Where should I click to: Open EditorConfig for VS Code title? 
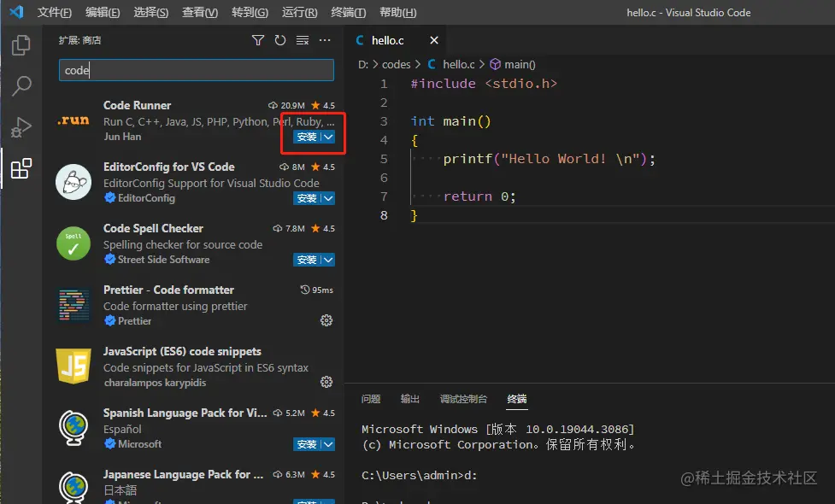(169, 167)
